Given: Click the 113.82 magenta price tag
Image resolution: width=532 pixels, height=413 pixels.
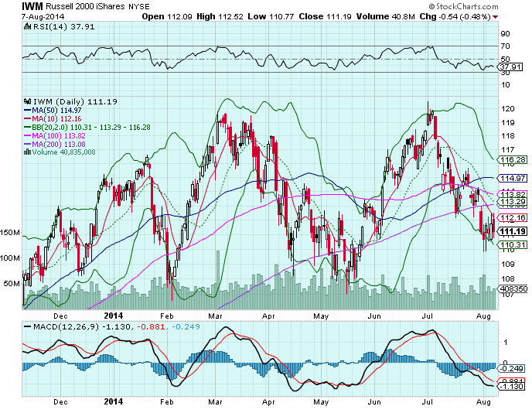Looking at the screenshot, I should (513, 194).
